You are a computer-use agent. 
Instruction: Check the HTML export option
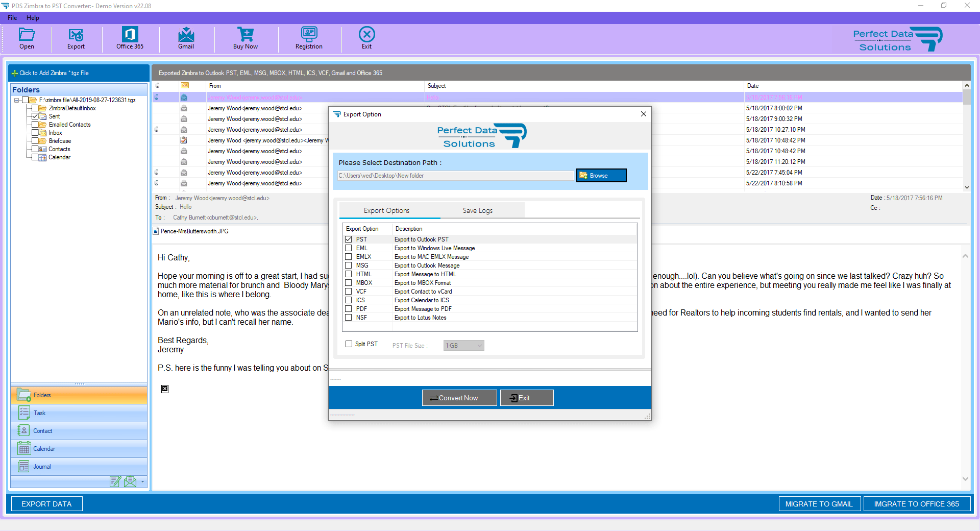(349, 274)
